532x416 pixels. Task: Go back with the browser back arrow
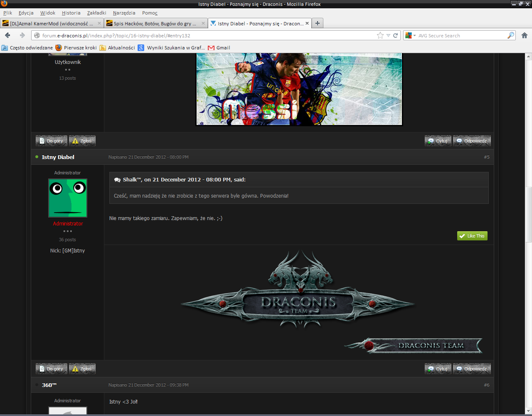pos(7,35)
